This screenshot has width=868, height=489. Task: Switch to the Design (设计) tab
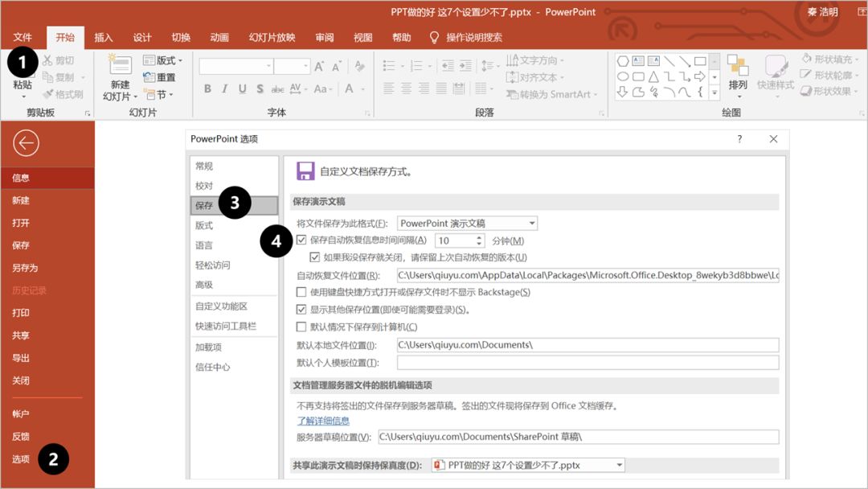pos(142,38)
